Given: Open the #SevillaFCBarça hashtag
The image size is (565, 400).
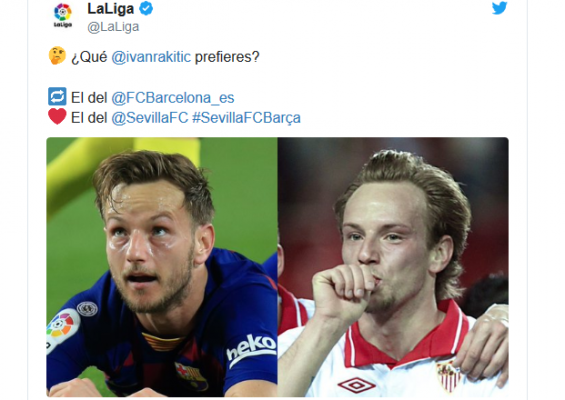Looking at the screenshot, I should point(246,118).
